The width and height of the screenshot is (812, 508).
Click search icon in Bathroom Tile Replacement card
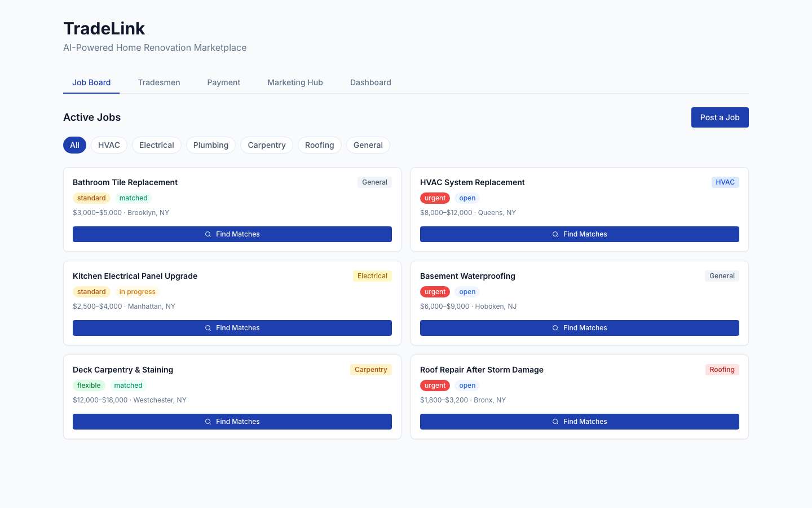(x=208, y=234)
